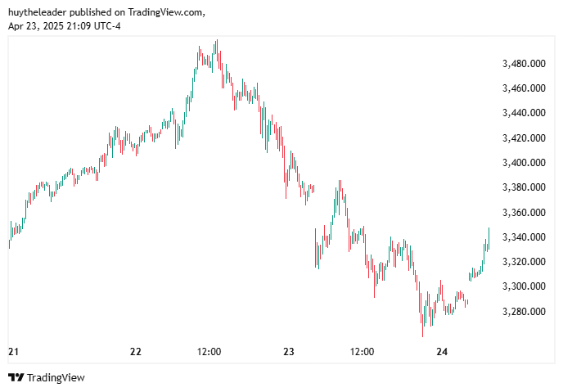Click the 3,420.000 price axis label
The width and height of the screenshot is (563, 392).
pyautogui.click(x=524, y=138)
